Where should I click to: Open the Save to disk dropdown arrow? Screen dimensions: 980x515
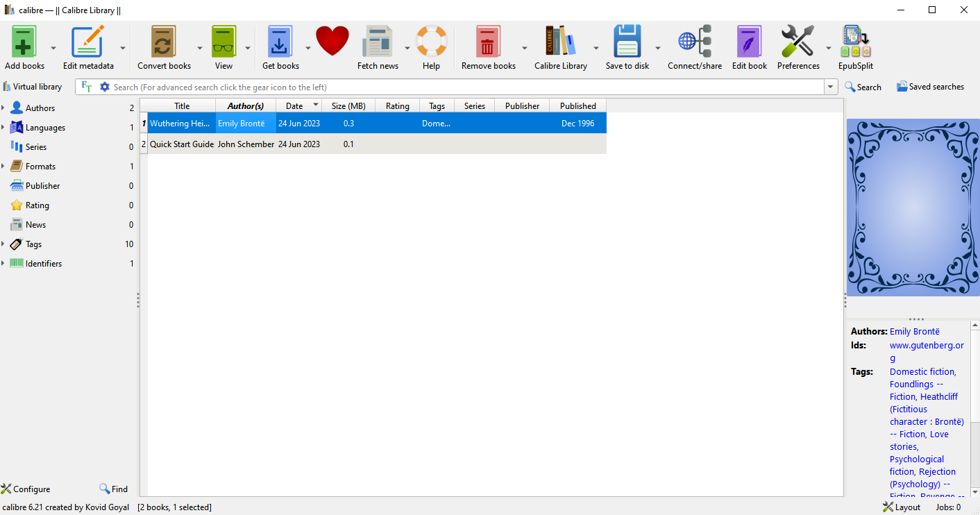coord(658,48)
